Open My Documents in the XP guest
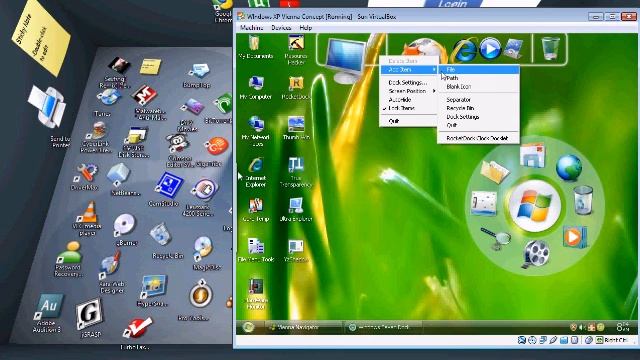 click(x=255, y=43)
